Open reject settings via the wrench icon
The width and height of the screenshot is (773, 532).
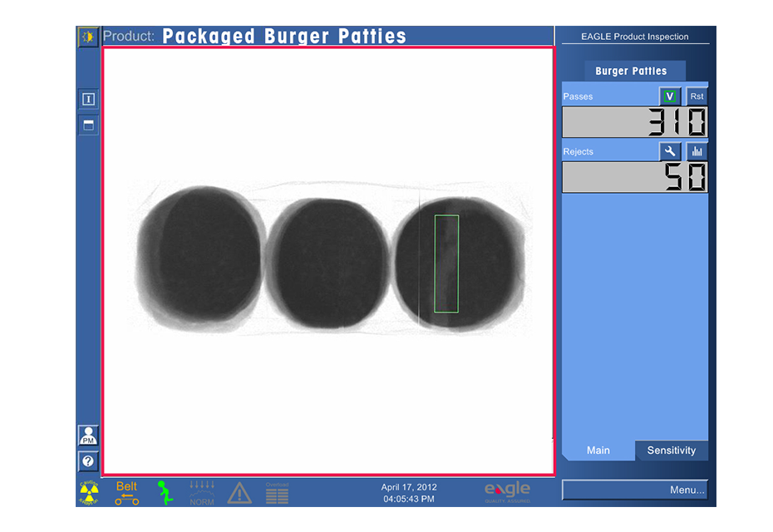pos(672,151)
